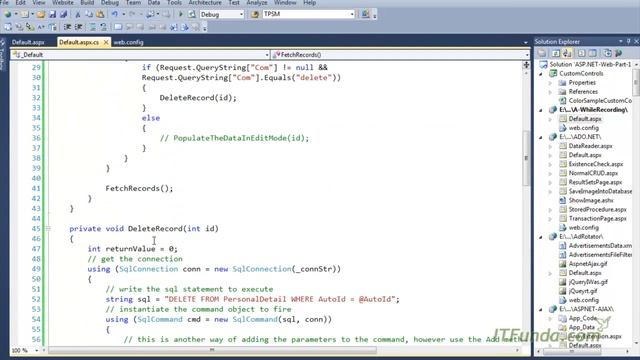Click the New Project toolbar icon
The image size is (640, 360).
(x=8, y=14)
